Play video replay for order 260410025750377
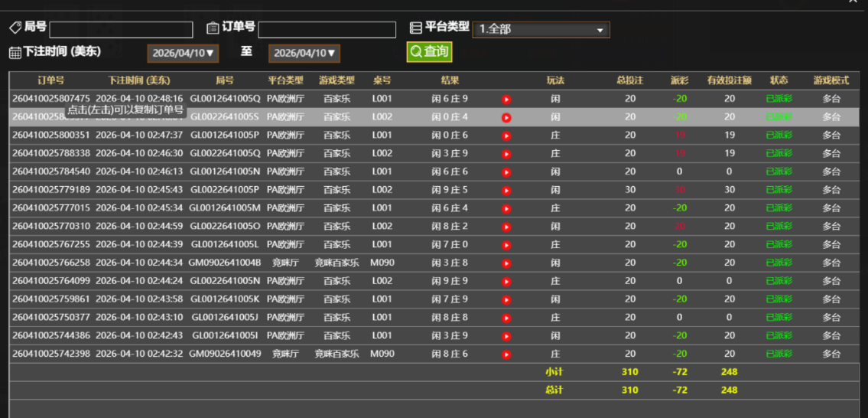 click(x=506, y=318)
